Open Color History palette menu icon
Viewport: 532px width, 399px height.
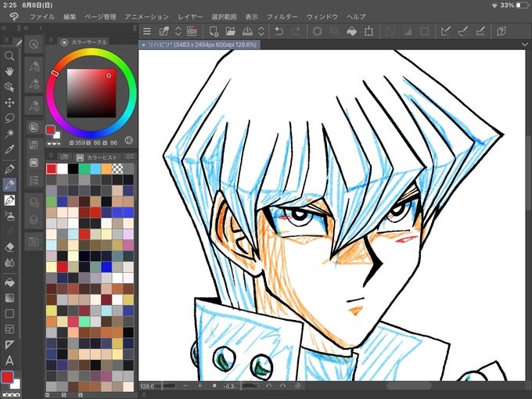(x=51, y=156)
